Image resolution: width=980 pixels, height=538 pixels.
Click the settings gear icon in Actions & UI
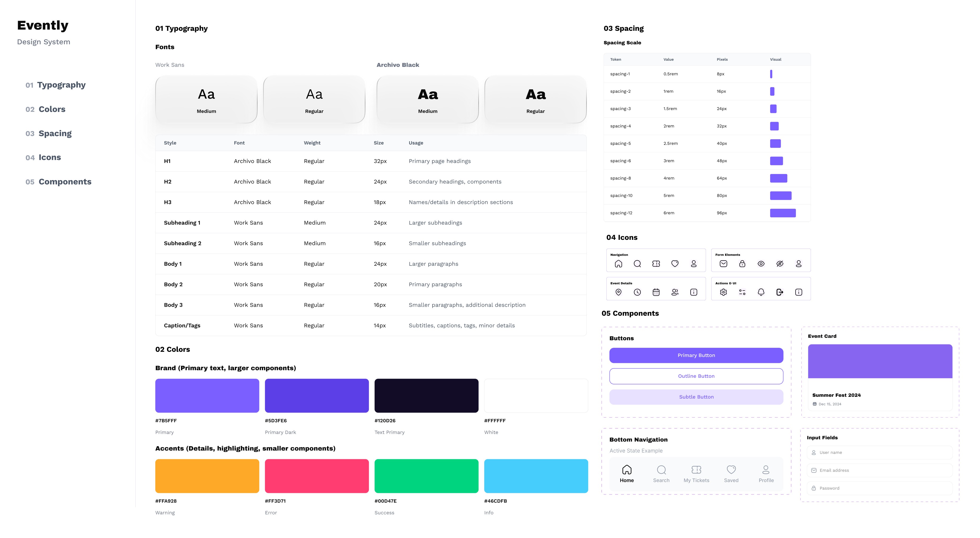[x=723, y=292]
